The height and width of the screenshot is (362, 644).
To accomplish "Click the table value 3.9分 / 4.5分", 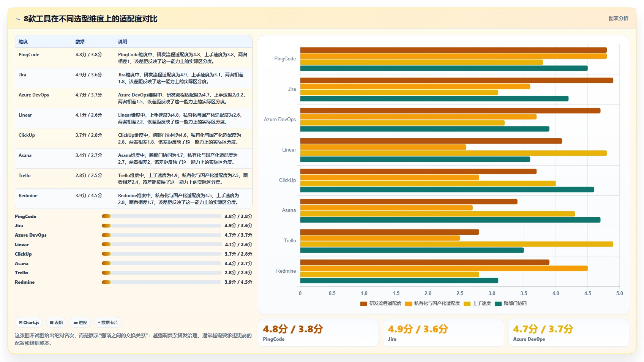I will pyautogui.click(x=88, y=196).
